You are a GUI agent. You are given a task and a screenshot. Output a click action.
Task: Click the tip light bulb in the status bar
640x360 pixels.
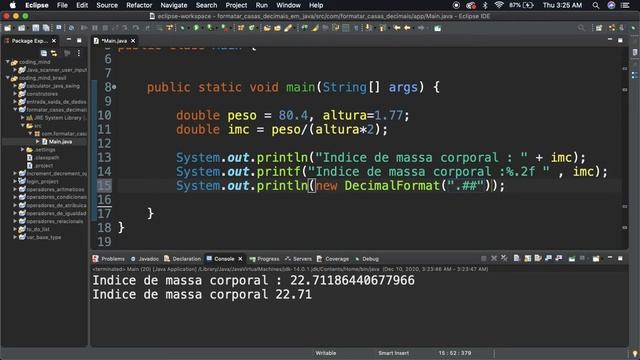(635, 353)
